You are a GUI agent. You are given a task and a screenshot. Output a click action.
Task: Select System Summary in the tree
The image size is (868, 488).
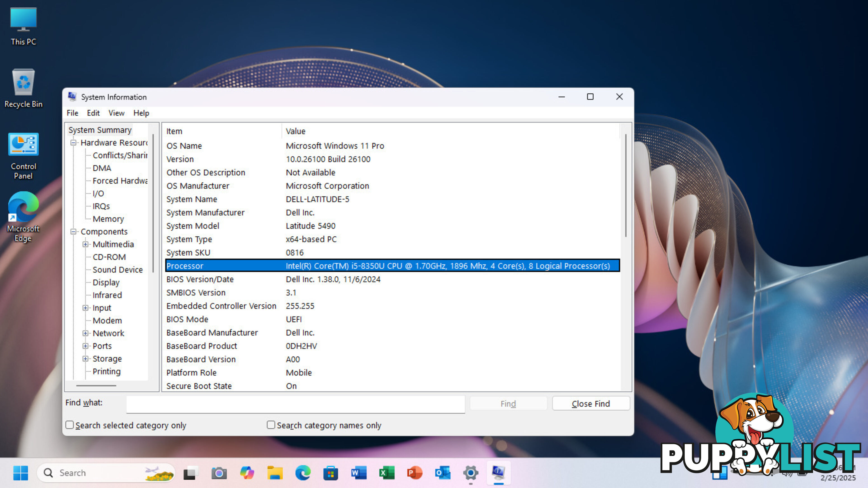[x=100, y=130]
